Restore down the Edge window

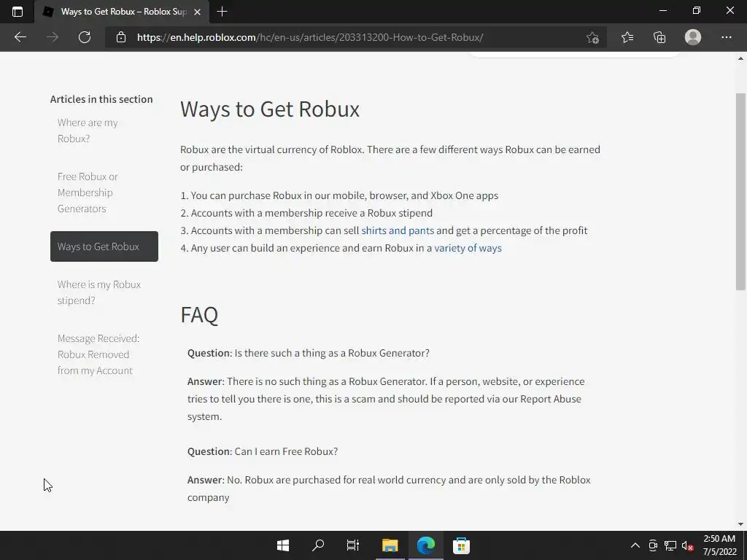[x=697, y=10]
